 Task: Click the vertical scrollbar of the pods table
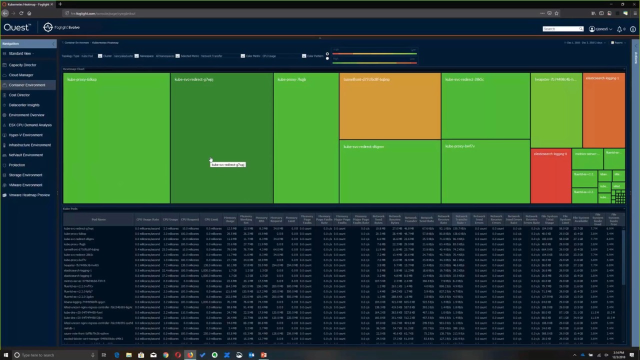click(623, 258)
